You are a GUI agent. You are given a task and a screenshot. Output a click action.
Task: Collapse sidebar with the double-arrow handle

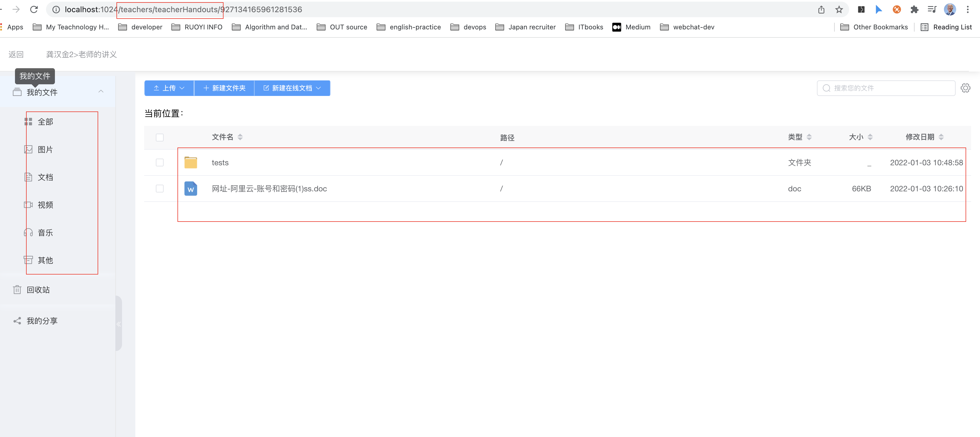[x=119, y=324]
